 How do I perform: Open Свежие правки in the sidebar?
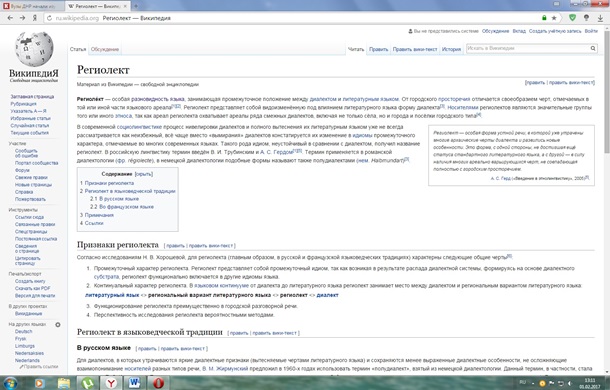(31, 177)
